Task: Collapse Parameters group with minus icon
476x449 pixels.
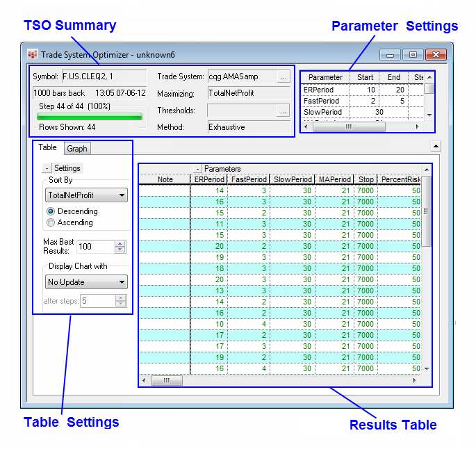Action: (197, 169)
